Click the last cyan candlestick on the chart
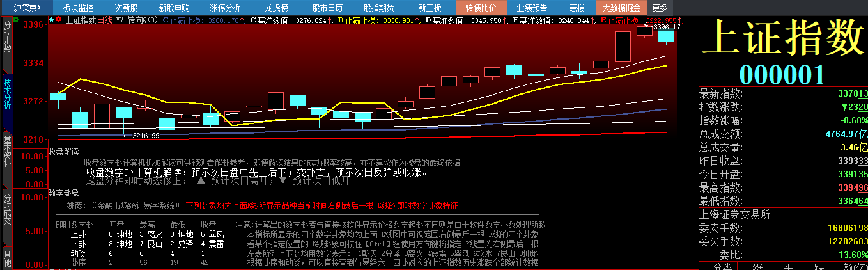Screen dimensions: 868x270 pos(666,35)
